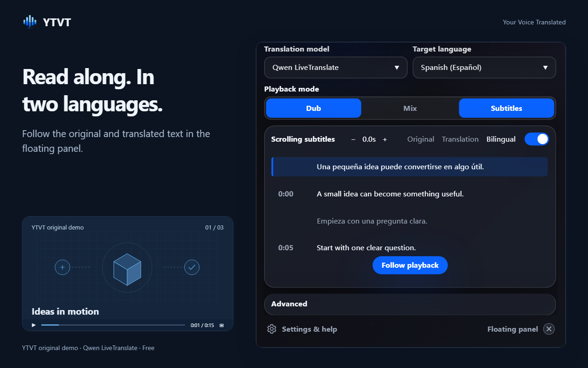Switch playback mode to Subtitles
The image size is (588, 368).
click(506, 109)
